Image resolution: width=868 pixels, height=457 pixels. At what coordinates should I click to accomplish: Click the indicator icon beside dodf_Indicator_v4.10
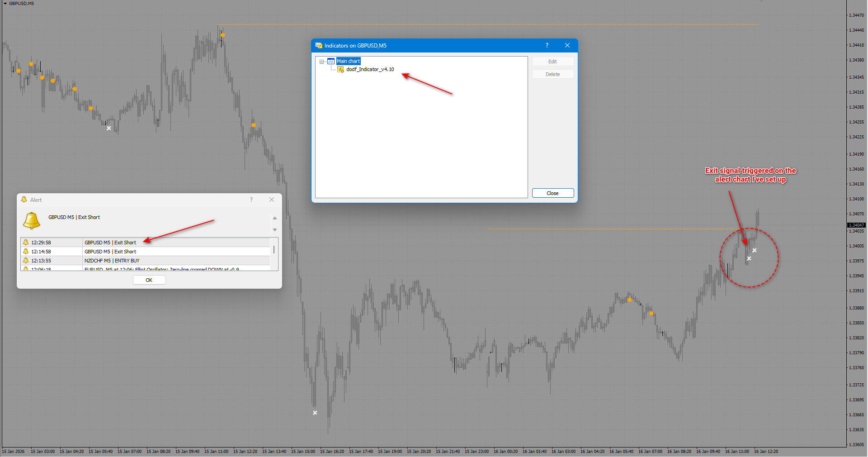coord(341,69)
